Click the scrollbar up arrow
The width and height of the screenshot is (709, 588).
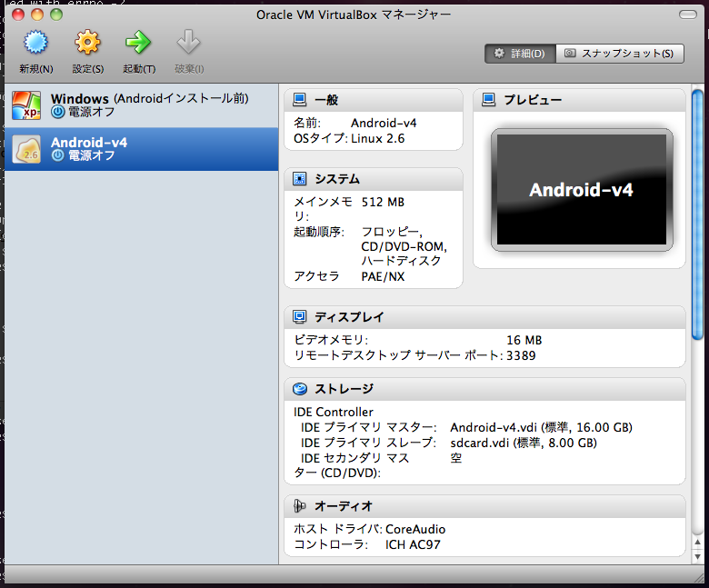[x=697, y=543]
